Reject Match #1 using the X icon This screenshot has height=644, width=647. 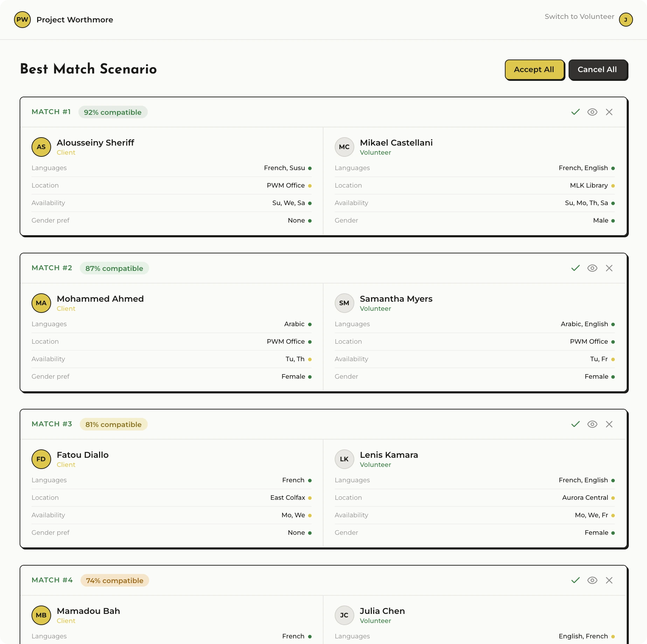(x=609, y=112)
